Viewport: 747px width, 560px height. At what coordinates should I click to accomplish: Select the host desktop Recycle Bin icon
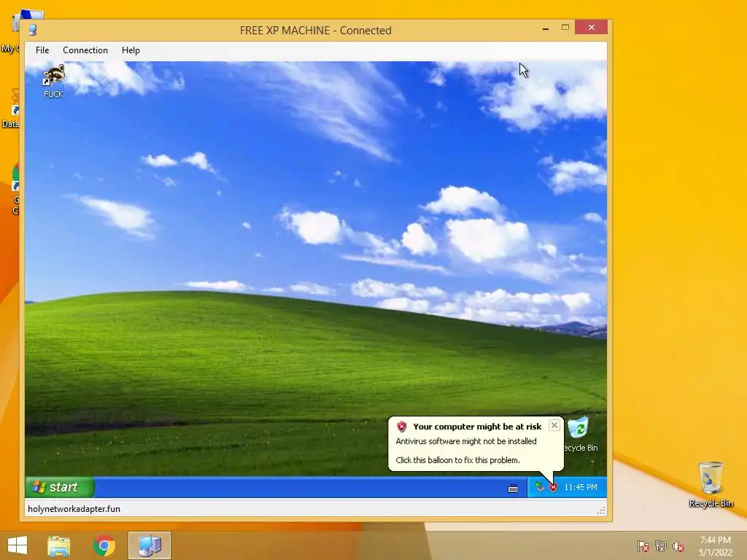click(711, 484)
